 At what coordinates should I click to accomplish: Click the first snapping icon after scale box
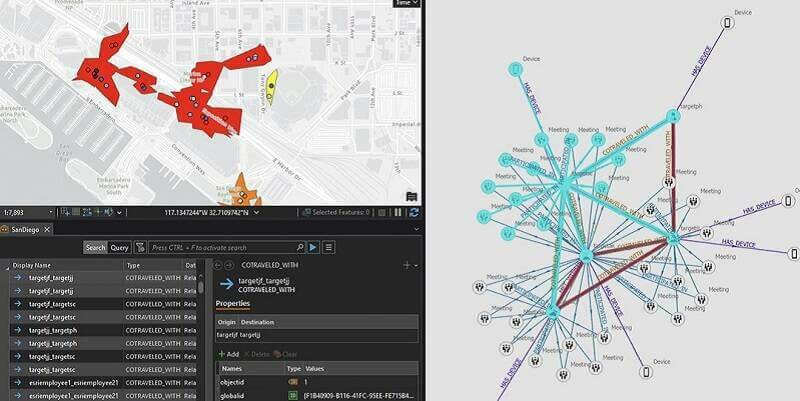(65, 212)
